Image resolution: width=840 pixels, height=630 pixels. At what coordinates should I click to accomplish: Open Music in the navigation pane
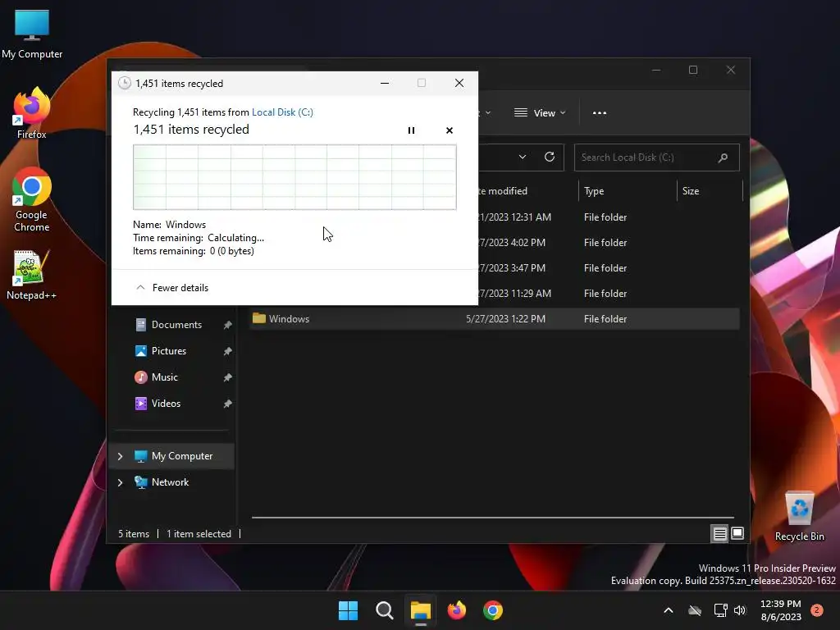(x=164, y=377)
